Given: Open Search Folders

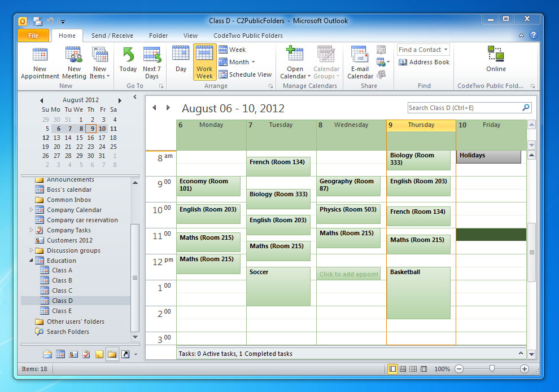Looking at the screenshot, I should [x=68, y=332].
